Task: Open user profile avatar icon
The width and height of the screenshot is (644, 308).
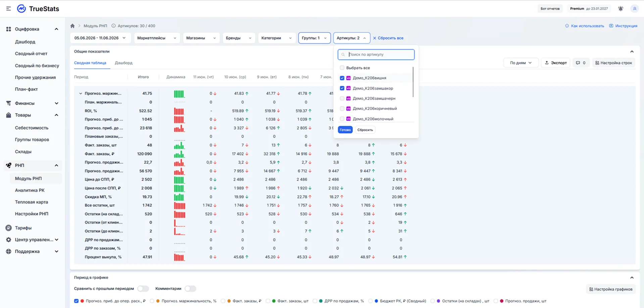Action: [634, 9]
